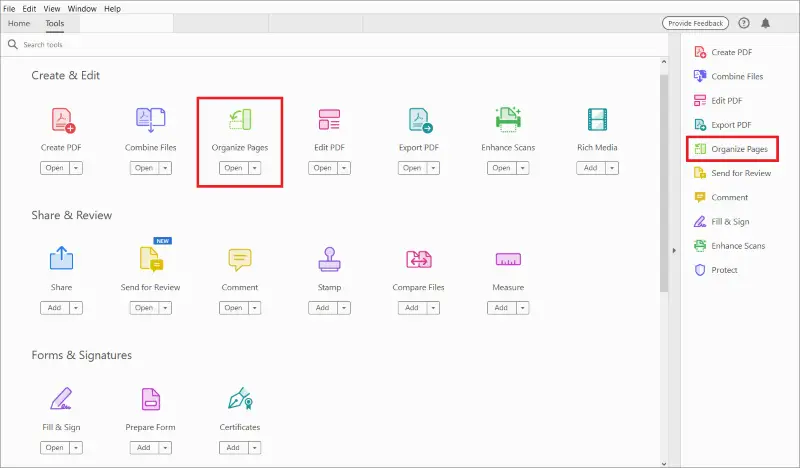This screenshot has width=800, height=468.
Task: Click the Prepare Form tool icon
Action: tap(151, 399)
